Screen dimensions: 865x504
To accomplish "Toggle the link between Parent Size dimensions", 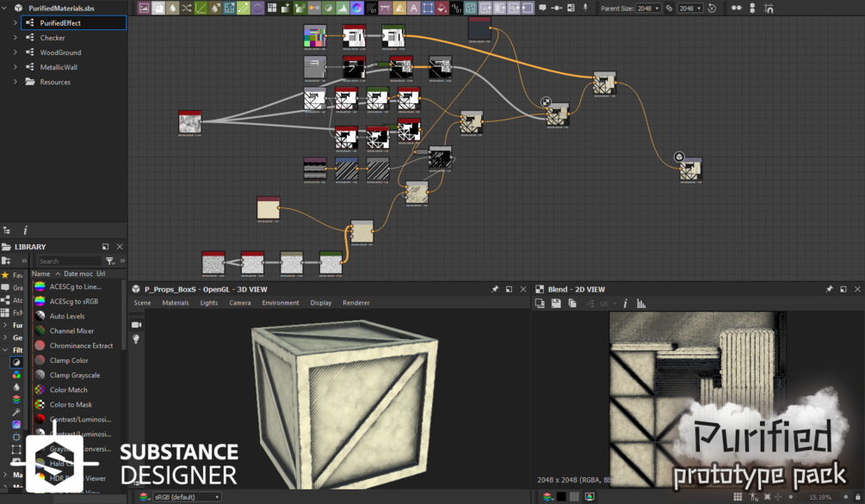I will pos(669,9).
